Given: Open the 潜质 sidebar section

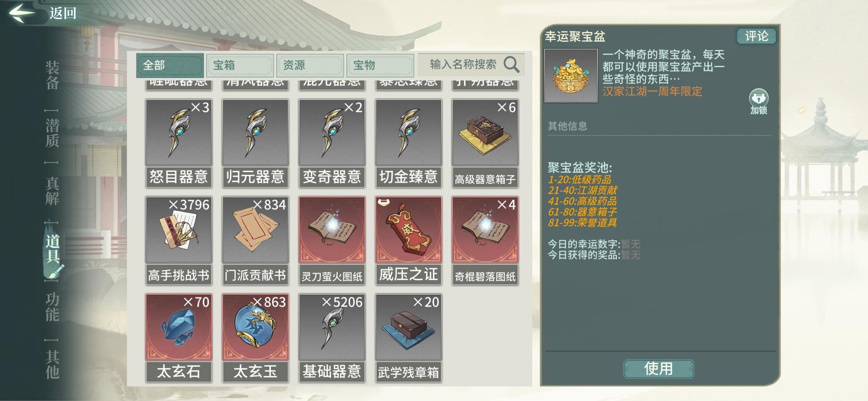Looking at the screenshot, I should 52,133.
